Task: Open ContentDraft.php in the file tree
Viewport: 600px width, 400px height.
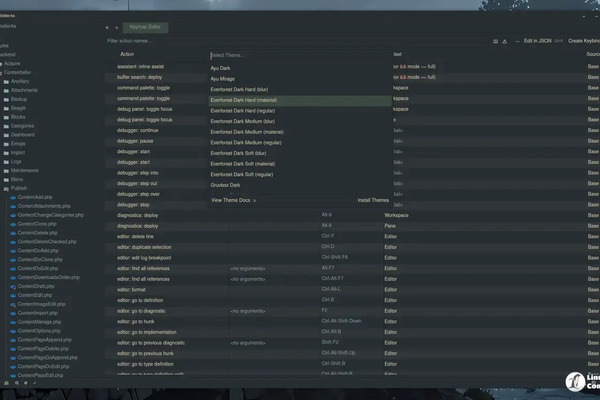Action: tap(35, 286)
